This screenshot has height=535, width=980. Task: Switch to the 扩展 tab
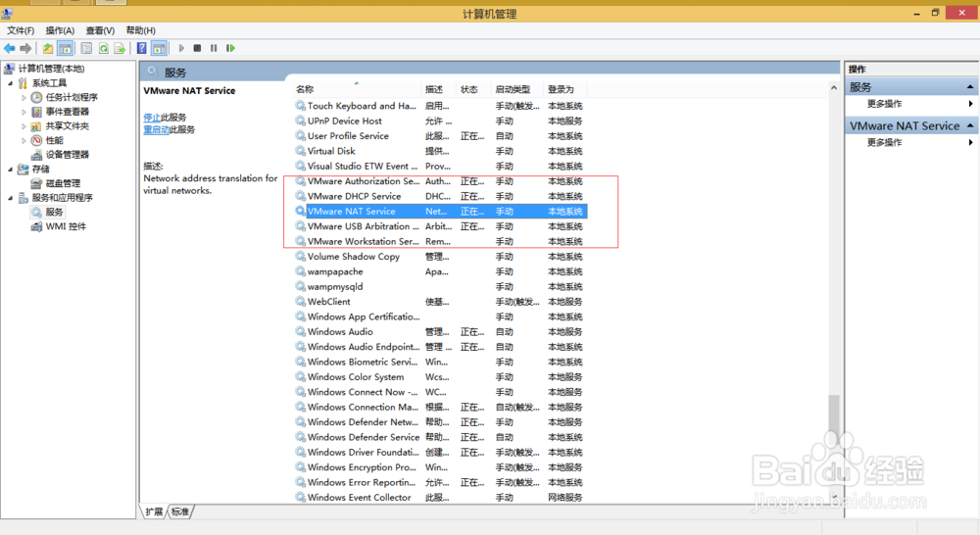[154, 511]
